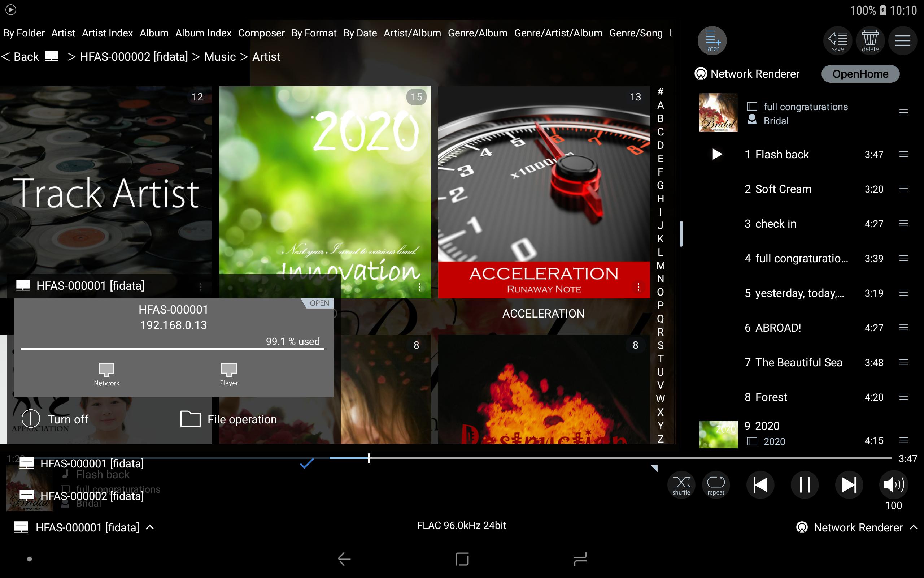
Task: Open the volume control speaker icon
Action: tap(893, 485)
